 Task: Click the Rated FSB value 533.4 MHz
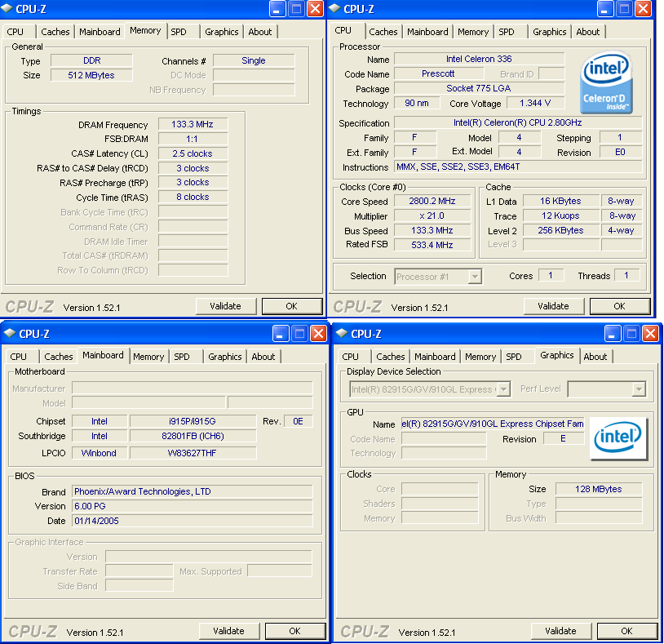432,245
